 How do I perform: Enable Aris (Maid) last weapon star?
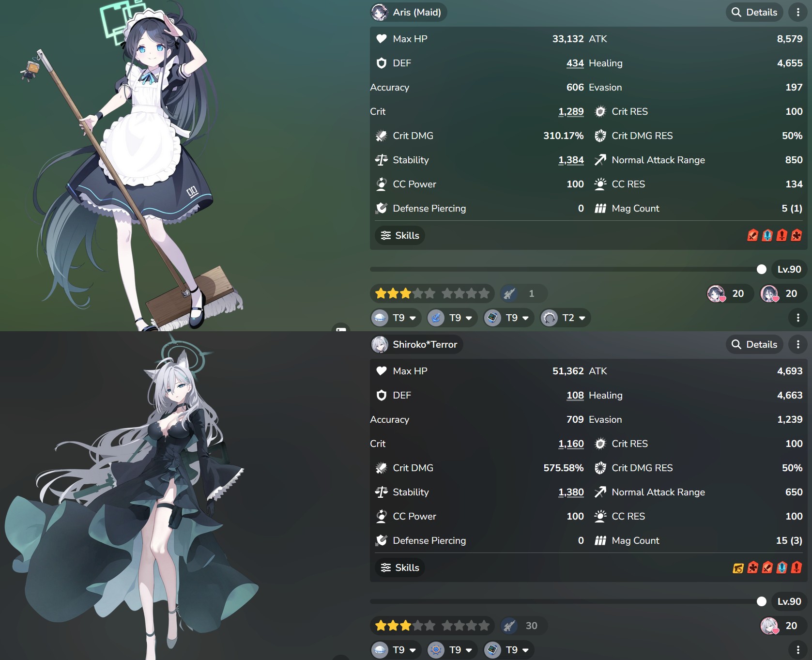click(x=484, y=293)
